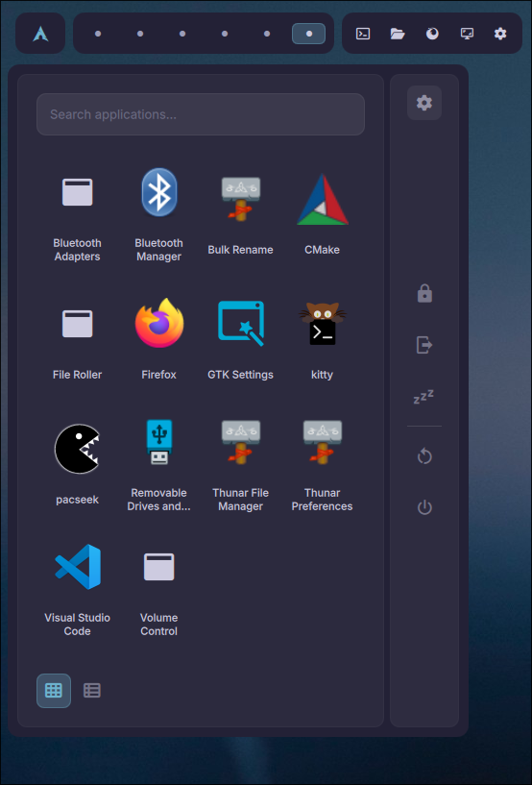Screen dimensions: 532x785
Task: Open Bluetooth Manager
Action: point(158,215)
